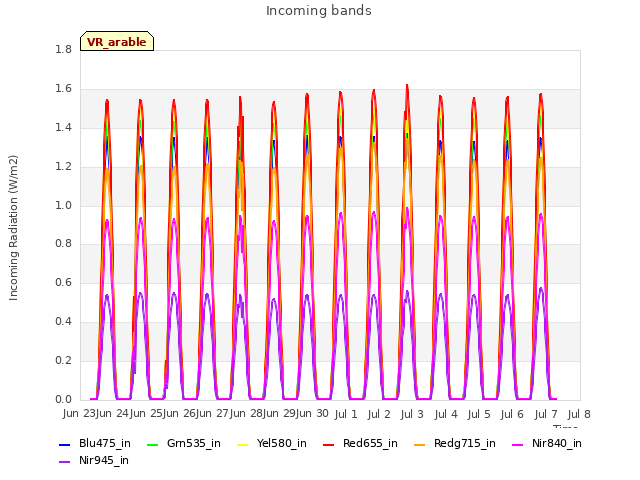640x480 pixels.
Task: Click the Incoming bands chart title
Action: click(x=319, y=11)
